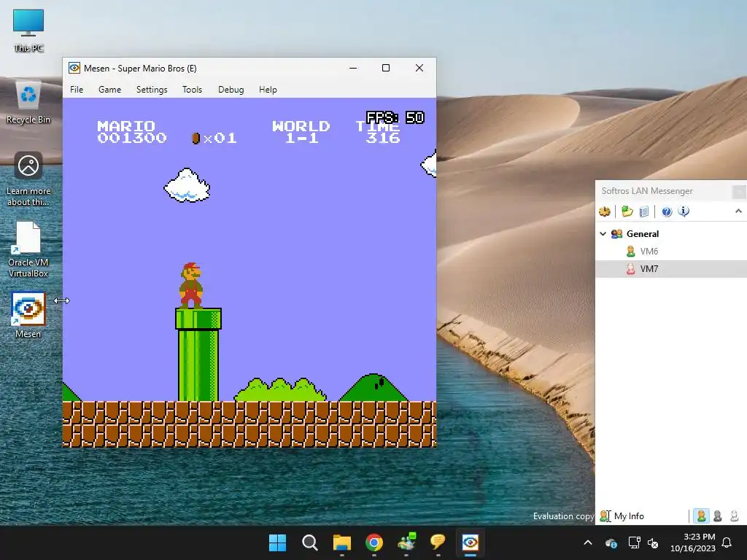
Task: Close the Softros LAN Messenger panel
Action: (740, 192)
